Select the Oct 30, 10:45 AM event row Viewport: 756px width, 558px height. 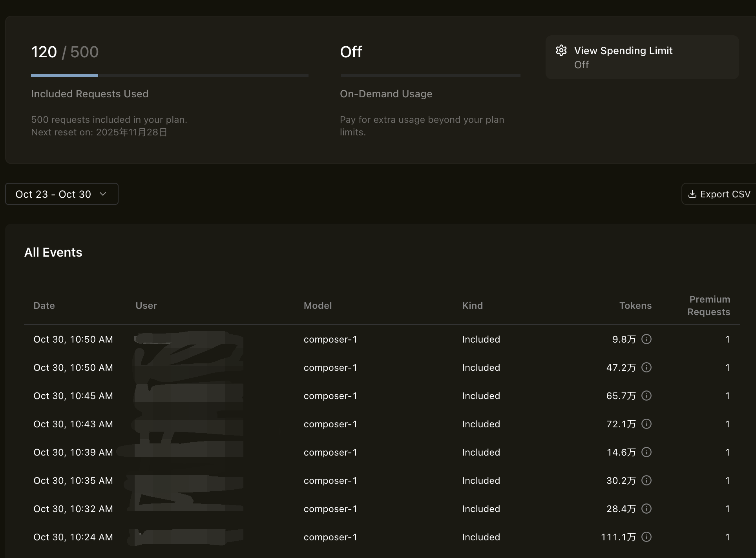coord(382,396)
